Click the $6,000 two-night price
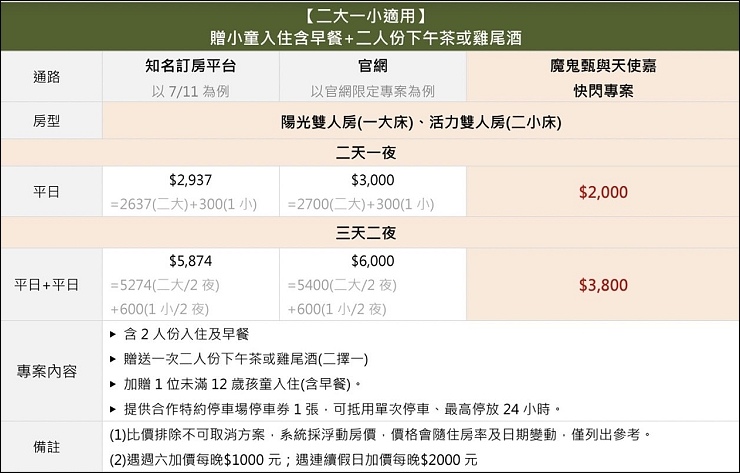 pos(373,260)
